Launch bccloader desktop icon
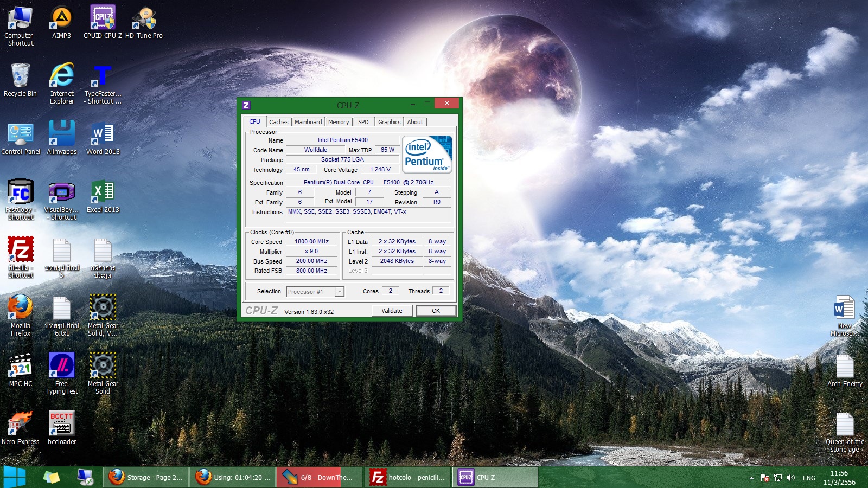Screen dimensions: 868x488 point(62,428)
